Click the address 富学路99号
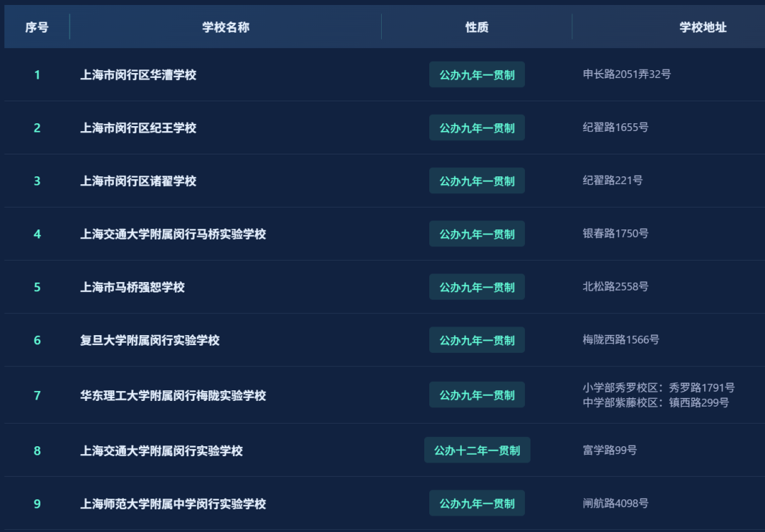Screen dimensions: 765x532 (x=609, y=450)
